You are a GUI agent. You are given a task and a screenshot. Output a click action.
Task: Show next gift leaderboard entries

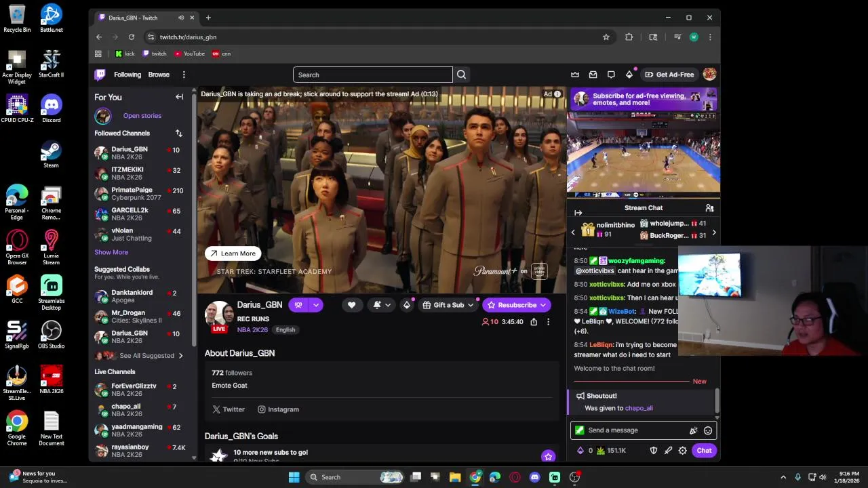(713, 233)
